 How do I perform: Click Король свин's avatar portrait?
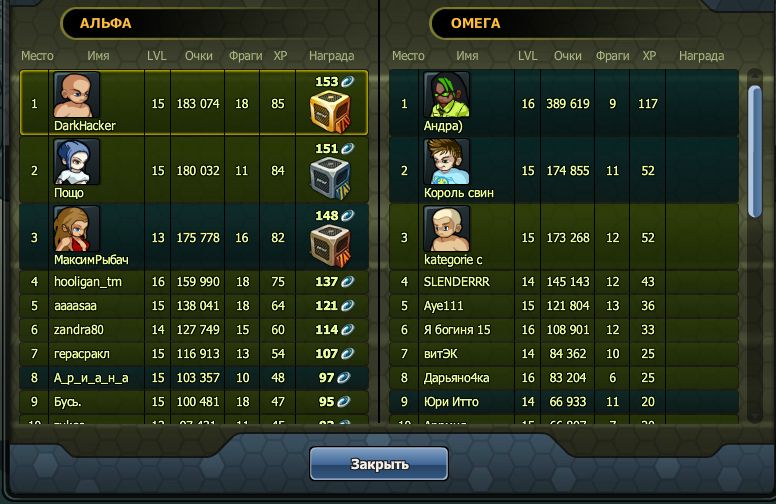coord(447,162)
